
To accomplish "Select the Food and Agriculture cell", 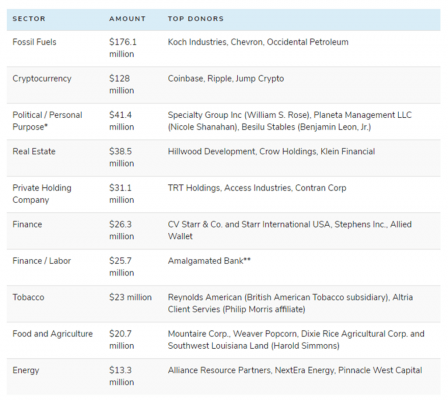I will 53,334.
